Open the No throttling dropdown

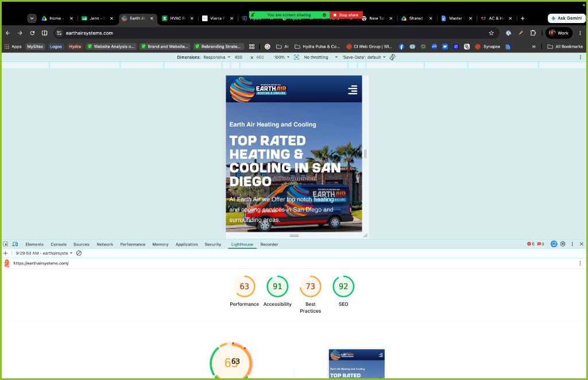click(320, 57)
